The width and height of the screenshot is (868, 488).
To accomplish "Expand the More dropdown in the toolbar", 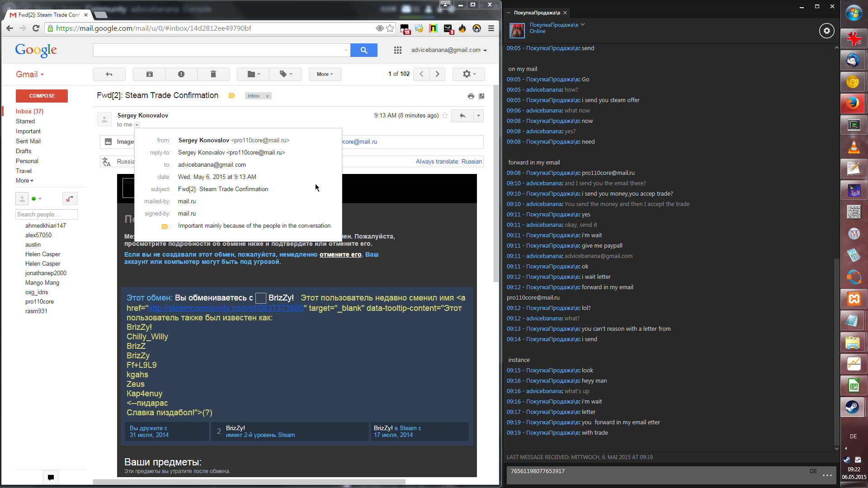I will (x=325, y=74).
